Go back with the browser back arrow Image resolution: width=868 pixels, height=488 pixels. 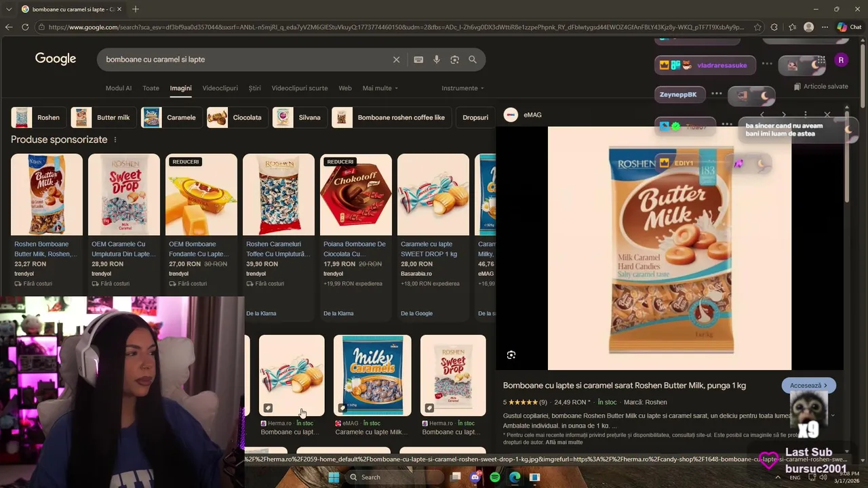(9, 27)
